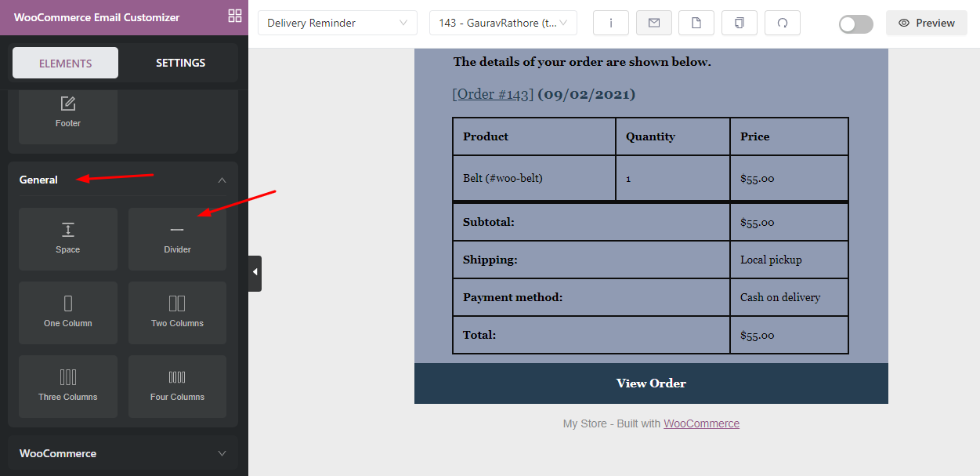The image size is (980, 476).
Task: Click the View Order button
Action: [x=651, y=383]
